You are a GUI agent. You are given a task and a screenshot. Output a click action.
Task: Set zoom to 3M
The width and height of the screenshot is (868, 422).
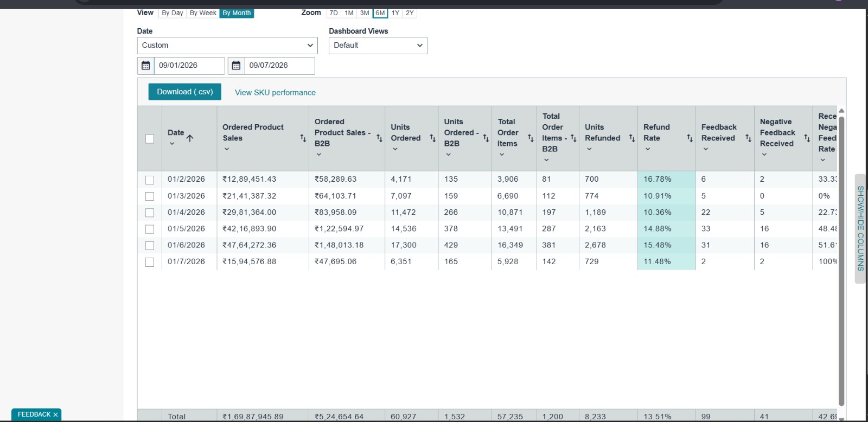coord(365,13)
